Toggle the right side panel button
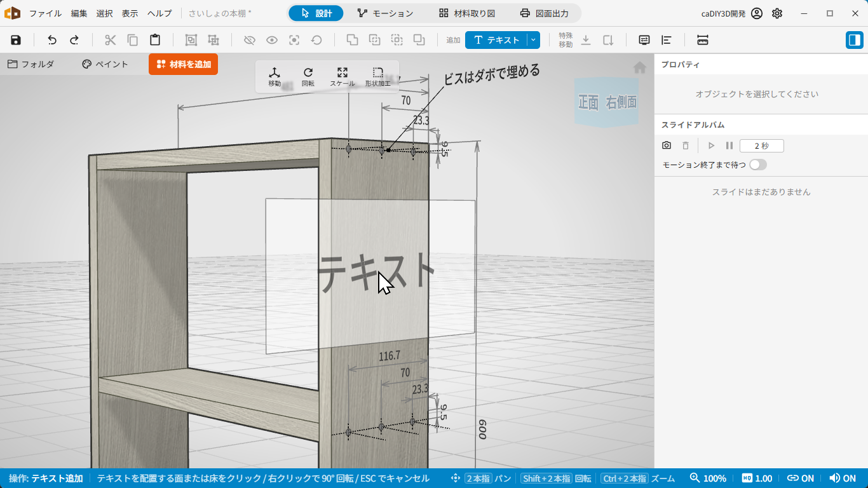Viewport: 868px width, 488px height. point(854,40)
